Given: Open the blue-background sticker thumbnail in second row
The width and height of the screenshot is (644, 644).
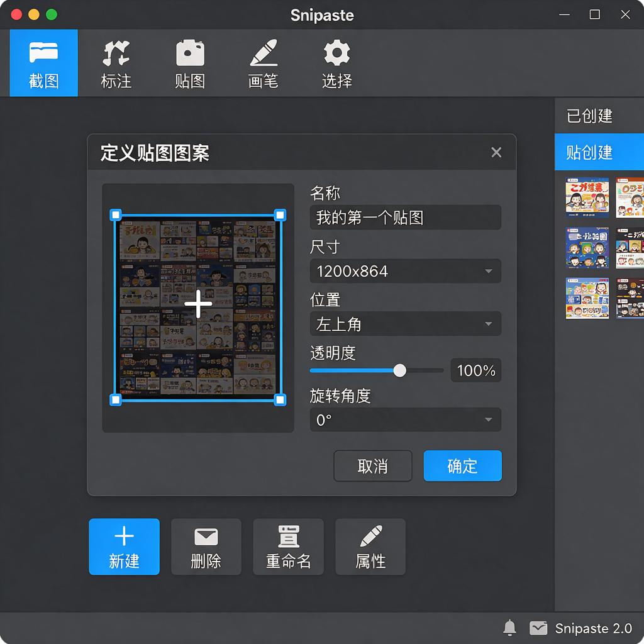Looking at the screenshot, I should tap(587, 248).
